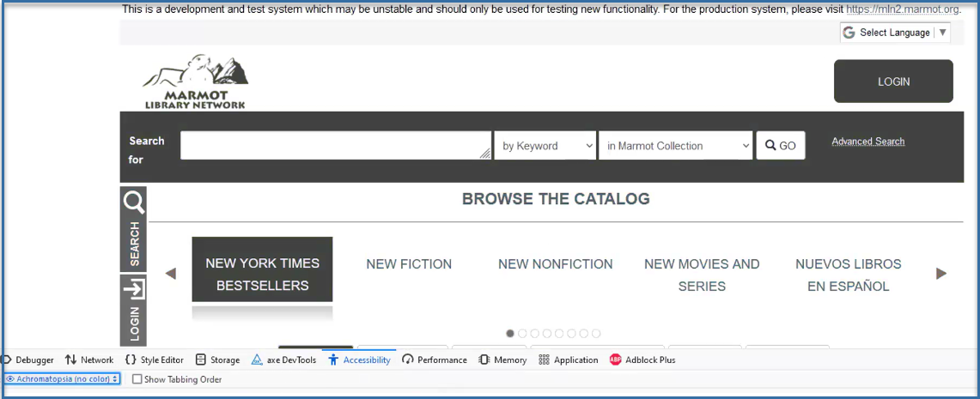Enable Show Tabbing Order checkbox

pos(137,379)
